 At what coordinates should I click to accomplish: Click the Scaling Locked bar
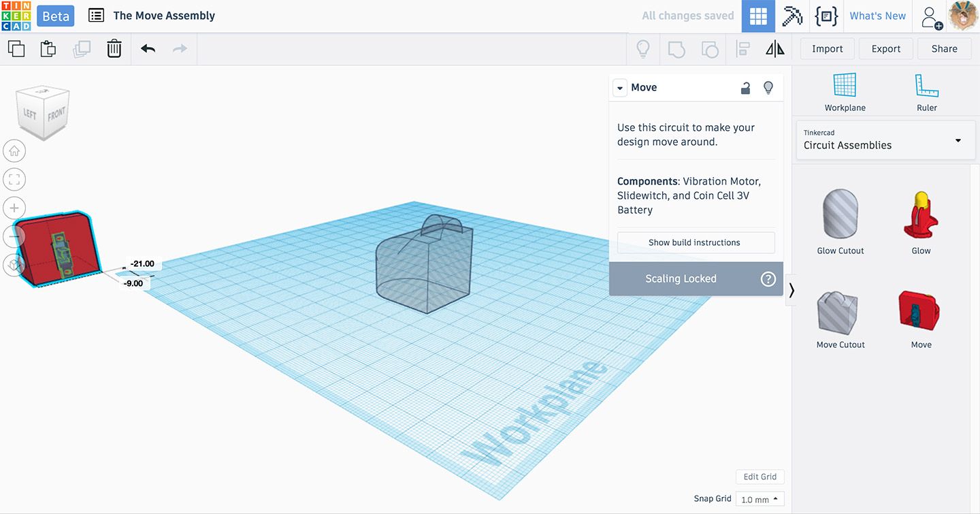tap(696, 279)
